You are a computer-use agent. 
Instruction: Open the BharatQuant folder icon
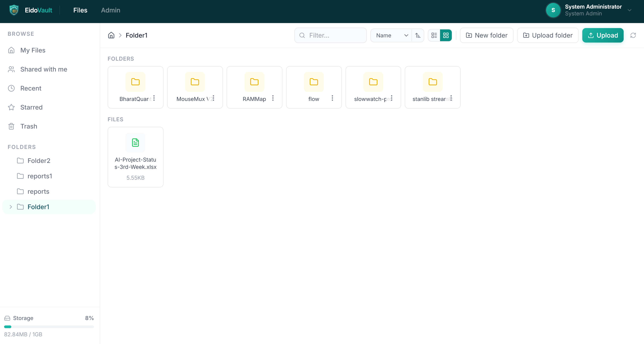pos(135,82)
